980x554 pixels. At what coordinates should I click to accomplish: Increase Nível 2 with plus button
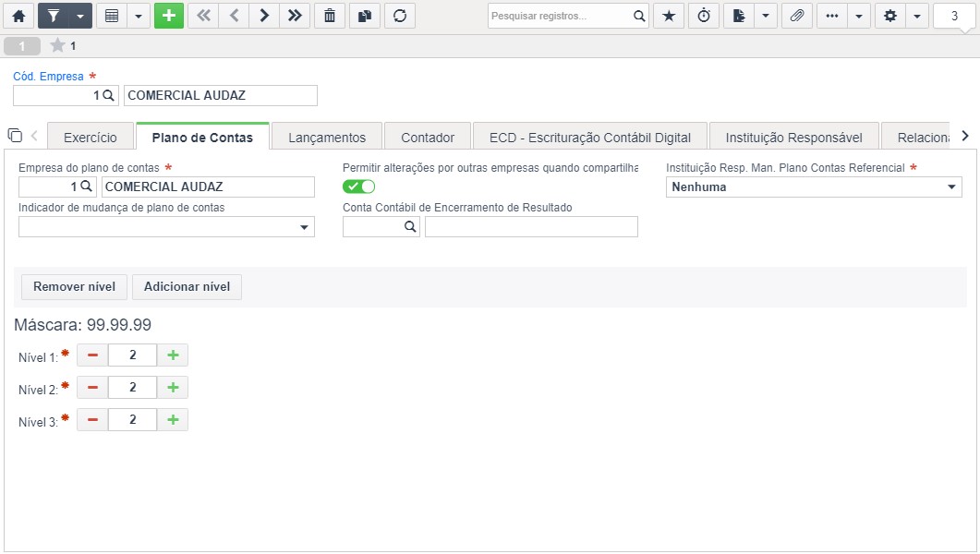(173, 388)
